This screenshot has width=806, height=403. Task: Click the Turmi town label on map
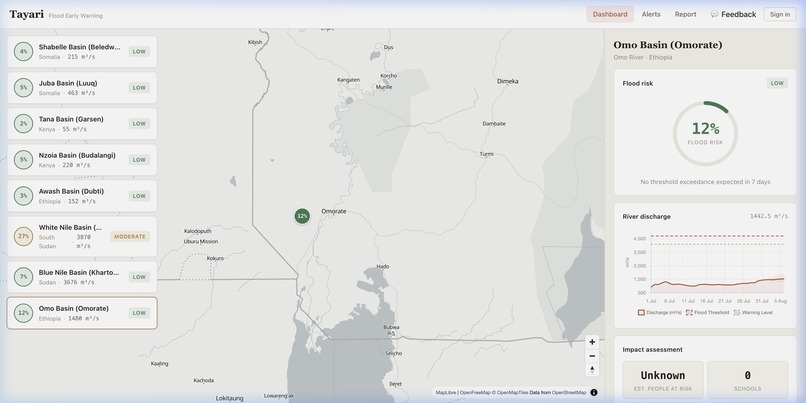tap(486, 154)
